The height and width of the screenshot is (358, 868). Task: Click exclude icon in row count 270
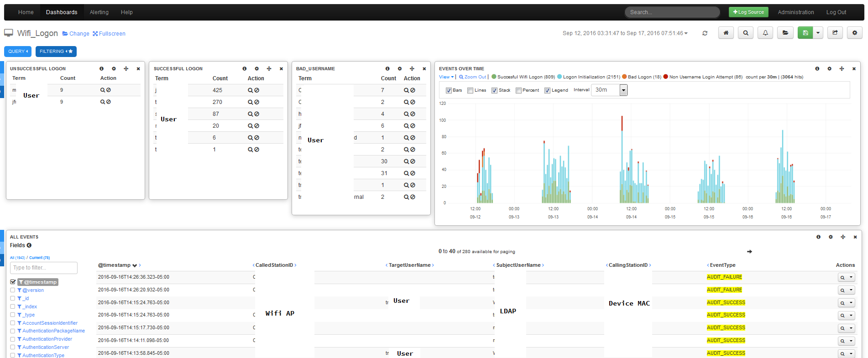click(256, 102)
